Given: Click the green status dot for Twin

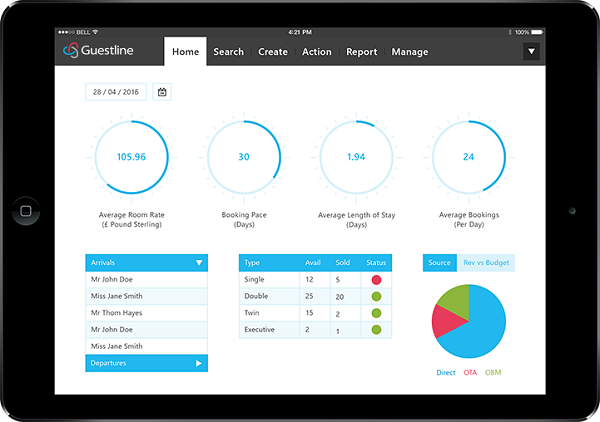Looking at the screenshot, I should click(376, 313).
